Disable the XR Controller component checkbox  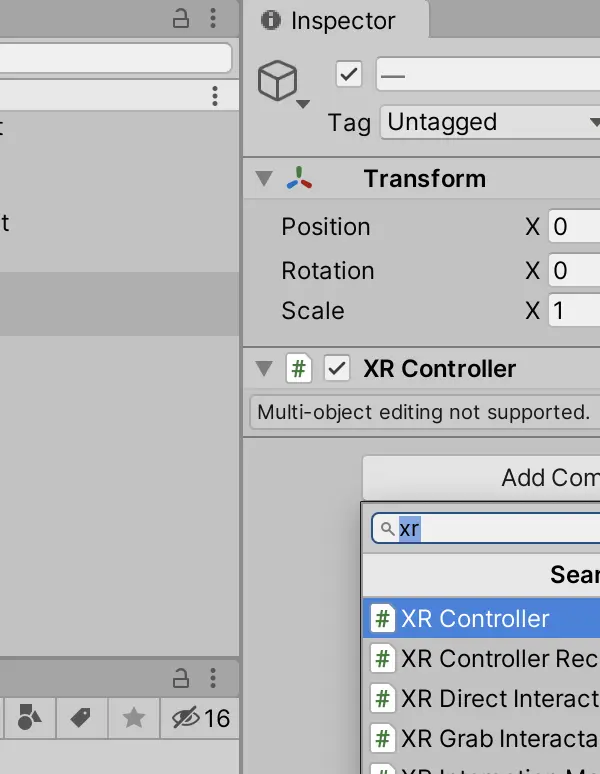tap(337, 368)
